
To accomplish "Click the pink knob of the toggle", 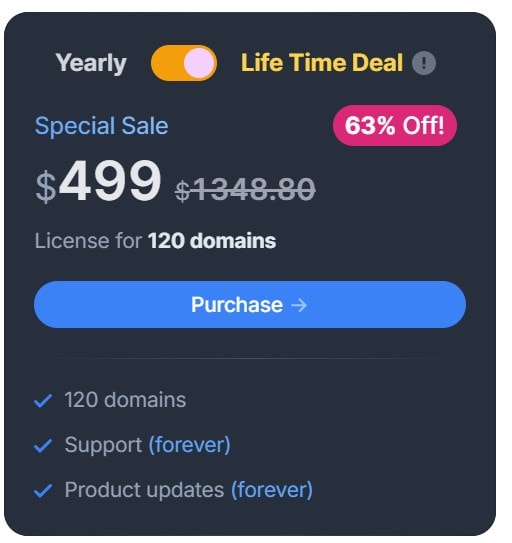I will [x=199, y=63].
